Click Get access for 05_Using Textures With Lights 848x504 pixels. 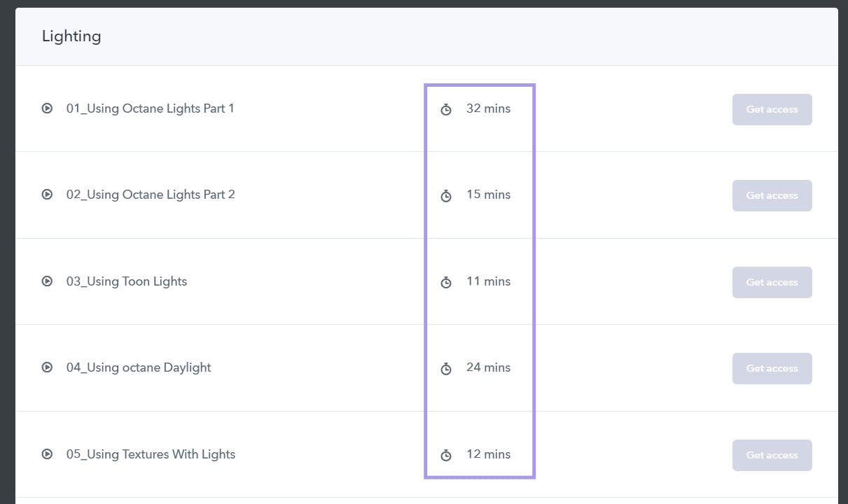click(x=772, y=455)
